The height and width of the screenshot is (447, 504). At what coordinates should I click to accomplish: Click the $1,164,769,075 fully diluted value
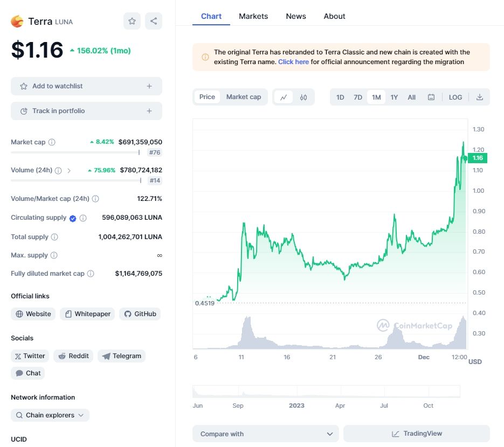pyautogui.click(x=139, y=274)
